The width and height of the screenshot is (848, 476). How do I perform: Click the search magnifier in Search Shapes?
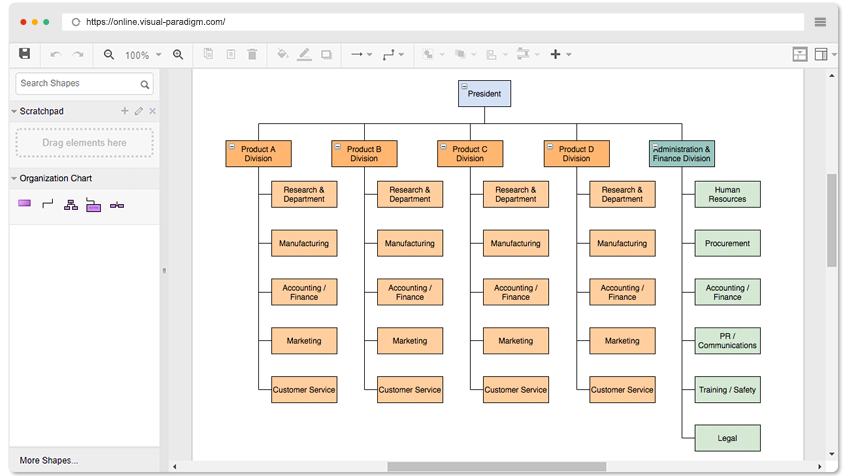(x=144, y=84)
